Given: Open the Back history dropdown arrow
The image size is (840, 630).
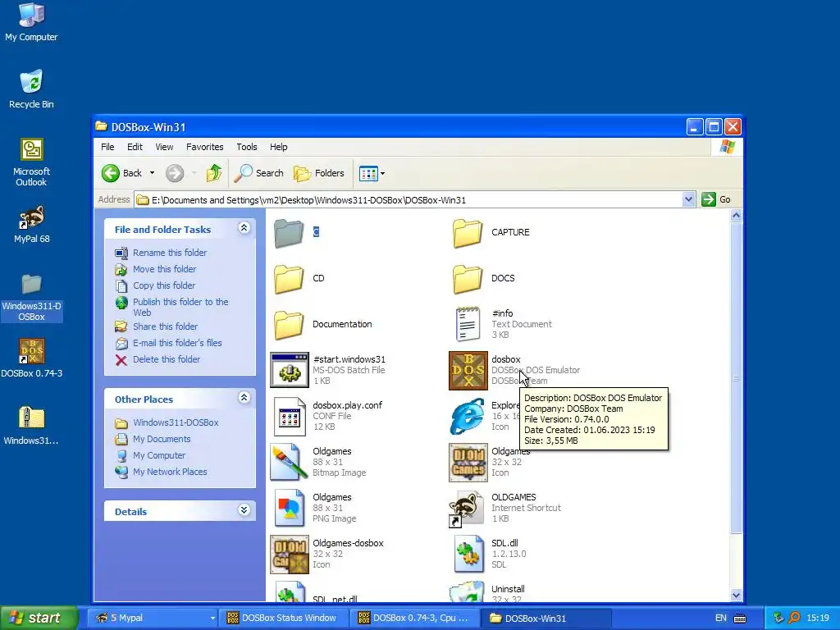Looking at the screenshot, I should point(152,173).
